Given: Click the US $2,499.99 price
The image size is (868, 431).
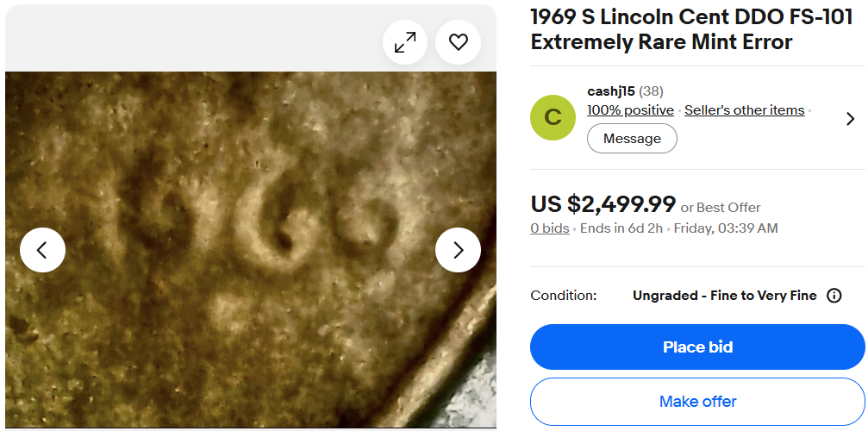Looking at the screenshot, I should click(603, 204).
